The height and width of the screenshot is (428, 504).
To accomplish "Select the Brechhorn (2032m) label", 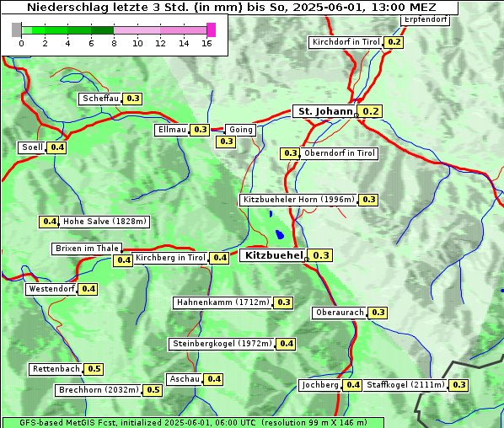I will pyautogui.click(x=99, y=390).
